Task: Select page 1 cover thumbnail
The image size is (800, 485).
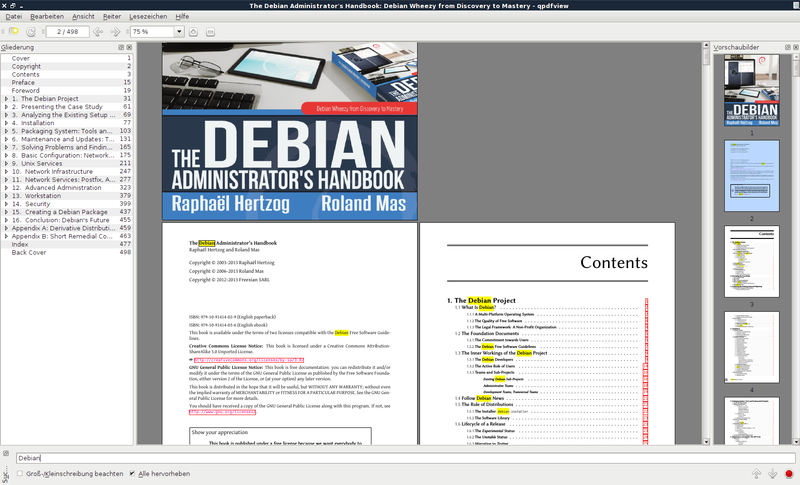Action: (752, 90)
